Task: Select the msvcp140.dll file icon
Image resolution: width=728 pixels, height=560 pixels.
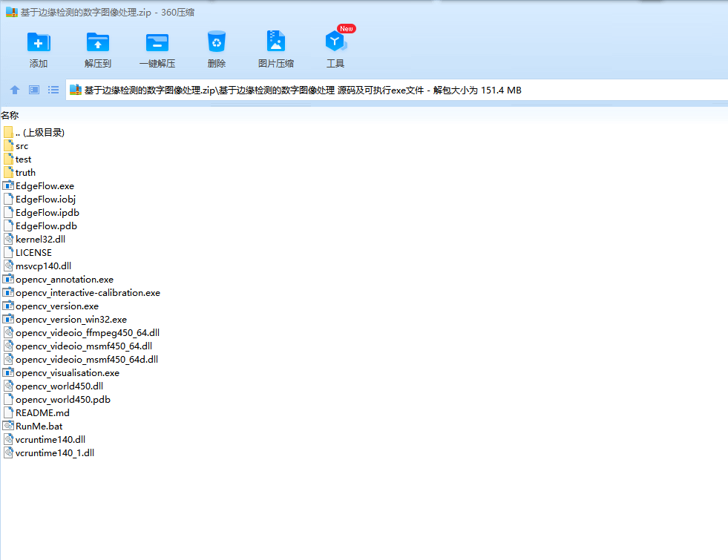Action: click(8, 266)
